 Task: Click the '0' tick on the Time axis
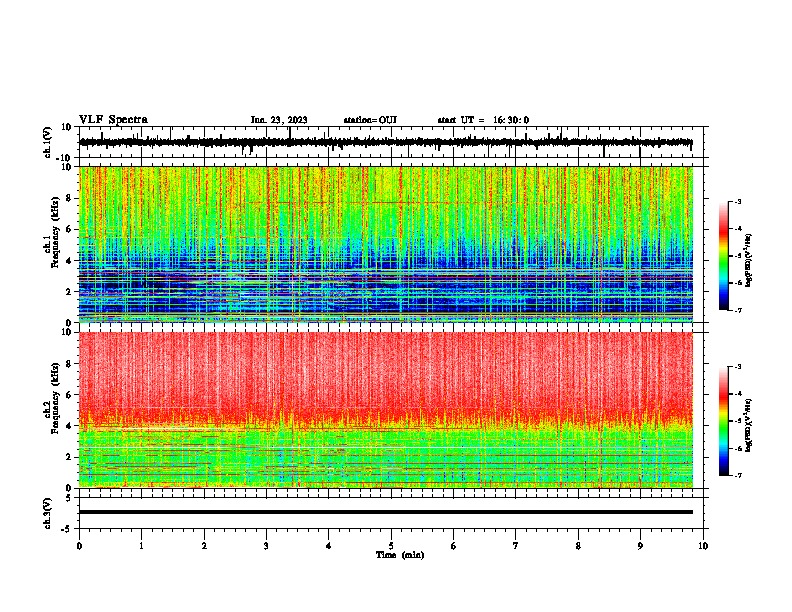79,546
